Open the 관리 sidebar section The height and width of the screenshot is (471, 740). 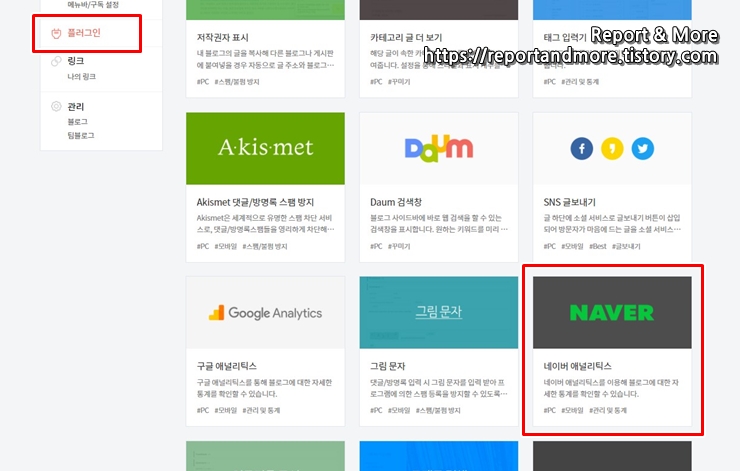pos(76,106)
